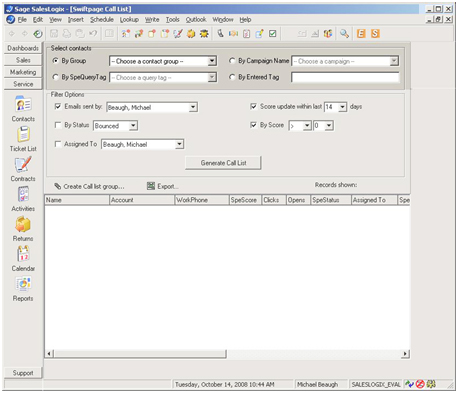This screenshot has height=393, width=458.
Task: Open Returns from the navigation bar
Action: coord(23,229)
